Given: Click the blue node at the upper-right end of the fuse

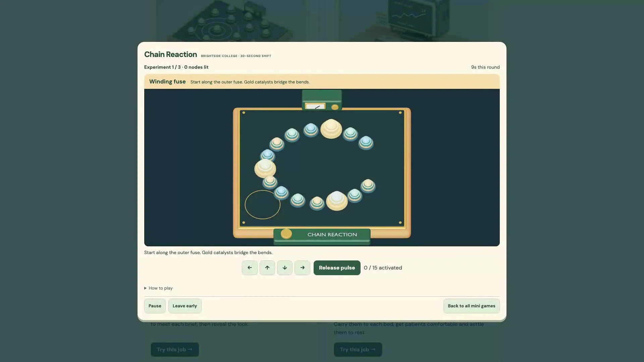Looking at the screenshot, I should click(x=366, y=142).
